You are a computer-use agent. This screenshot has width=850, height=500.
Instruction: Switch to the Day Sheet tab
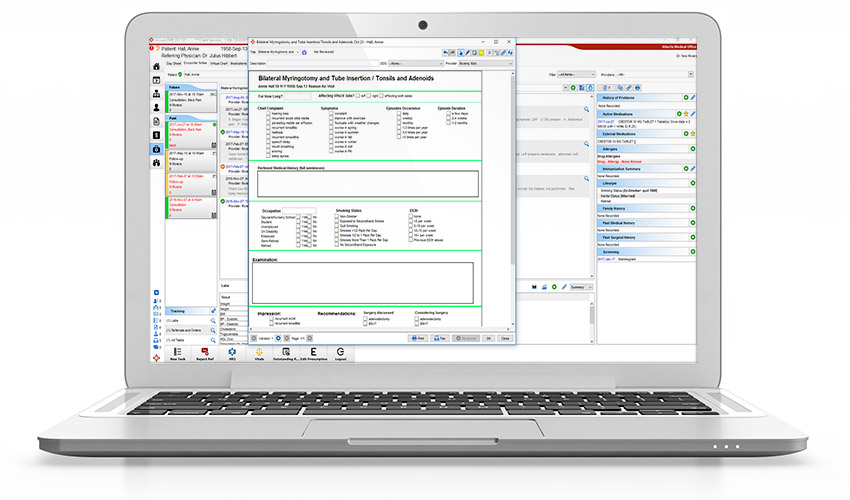tap(173, 63)
